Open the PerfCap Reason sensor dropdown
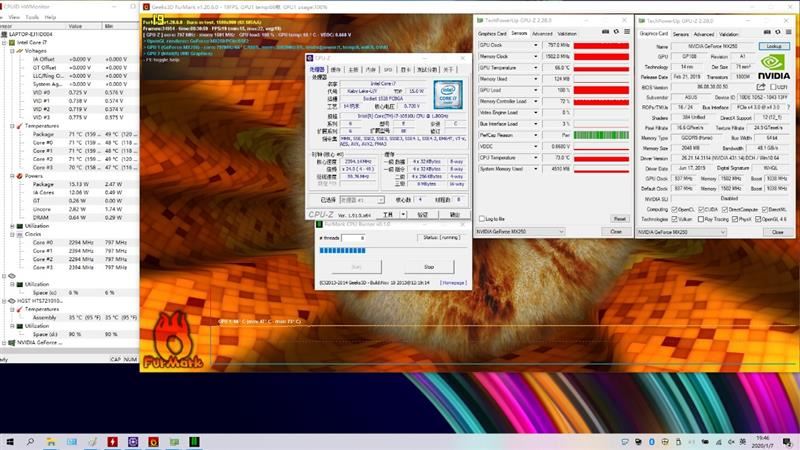Viewport: 800px width, 450px height. (536, 135)
